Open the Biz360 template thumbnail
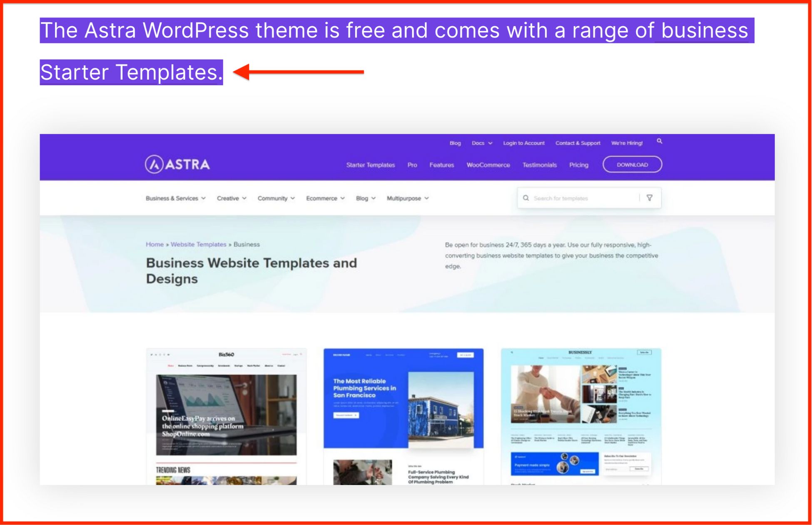This screenshot has width=812, height=525. coord(227,417)
